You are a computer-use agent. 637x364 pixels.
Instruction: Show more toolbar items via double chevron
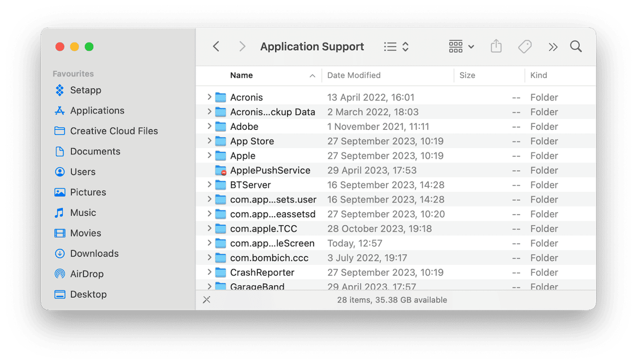[x=553, y=47]
